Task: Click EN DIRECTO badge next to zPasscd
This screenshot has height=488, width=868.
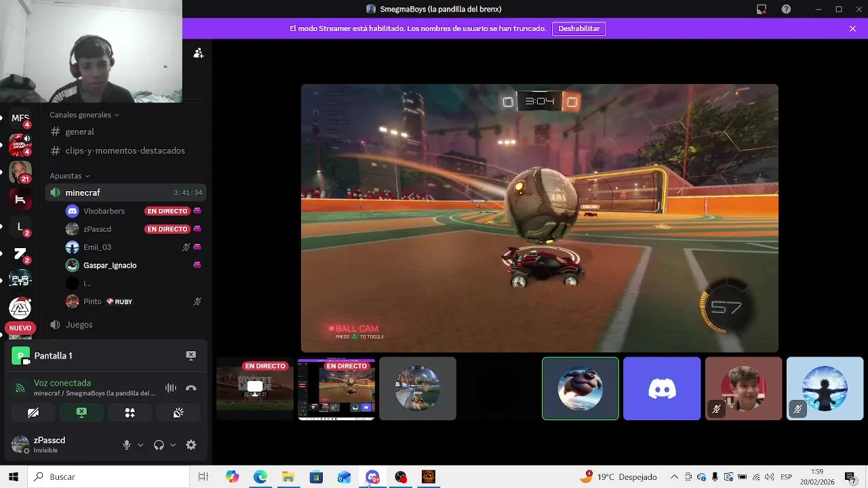Action: click(x=167, y=229)
